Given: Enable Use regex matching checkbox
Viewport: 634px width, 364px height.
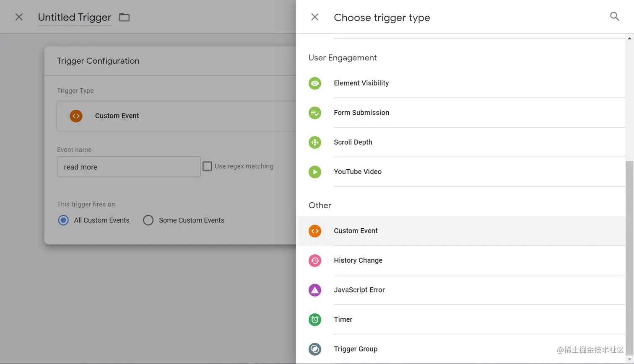Looking at the screenshot, I should coord(207,166).
